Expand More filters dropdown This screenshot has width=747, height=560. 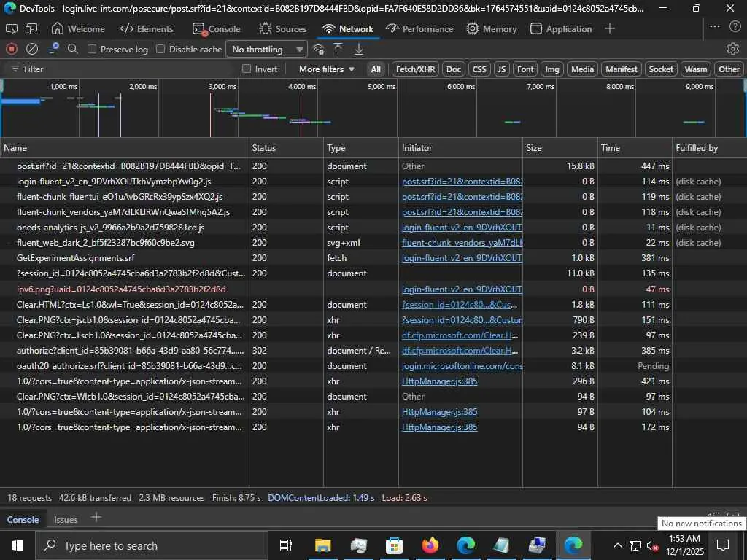click(326, 69)
